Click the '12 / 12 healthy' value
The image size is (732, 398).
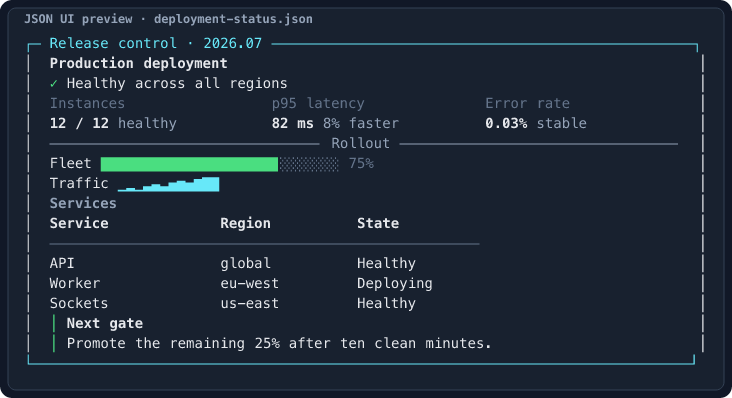pos(113,123)
